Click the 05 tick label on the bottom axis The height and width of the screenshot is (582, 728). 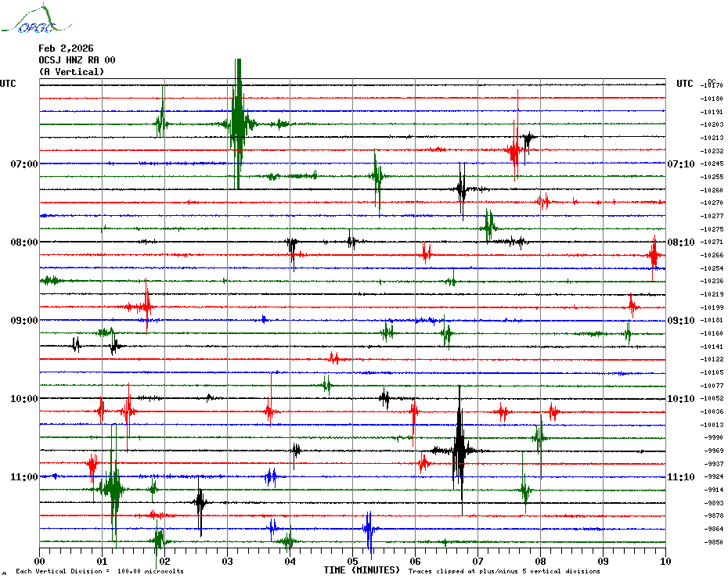352,561
